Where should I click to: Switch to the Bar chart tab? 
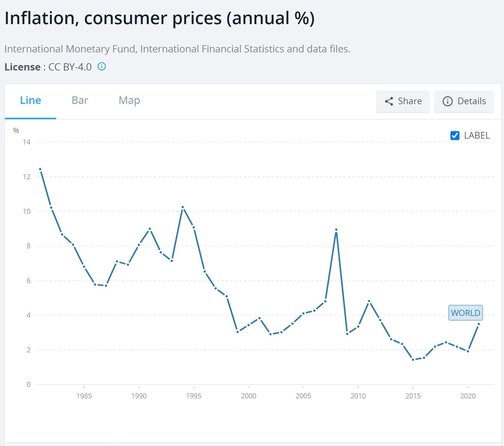[x=80, y=100]
